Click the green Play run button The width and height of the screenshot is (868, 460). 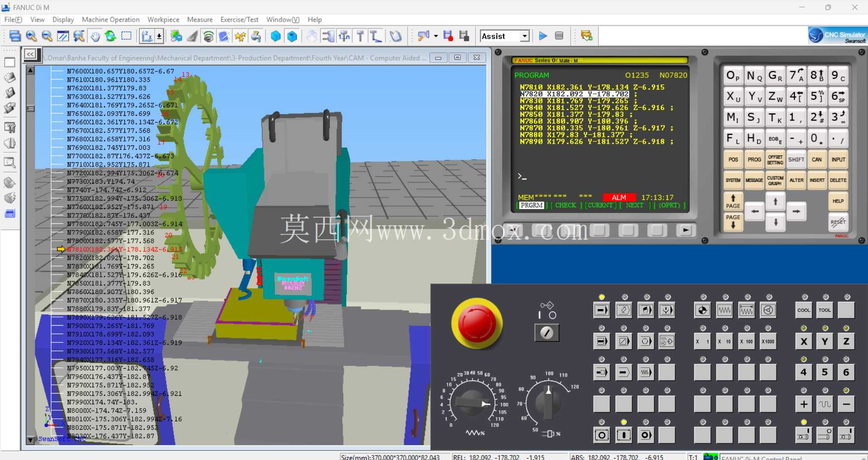(x=543, y=36)
